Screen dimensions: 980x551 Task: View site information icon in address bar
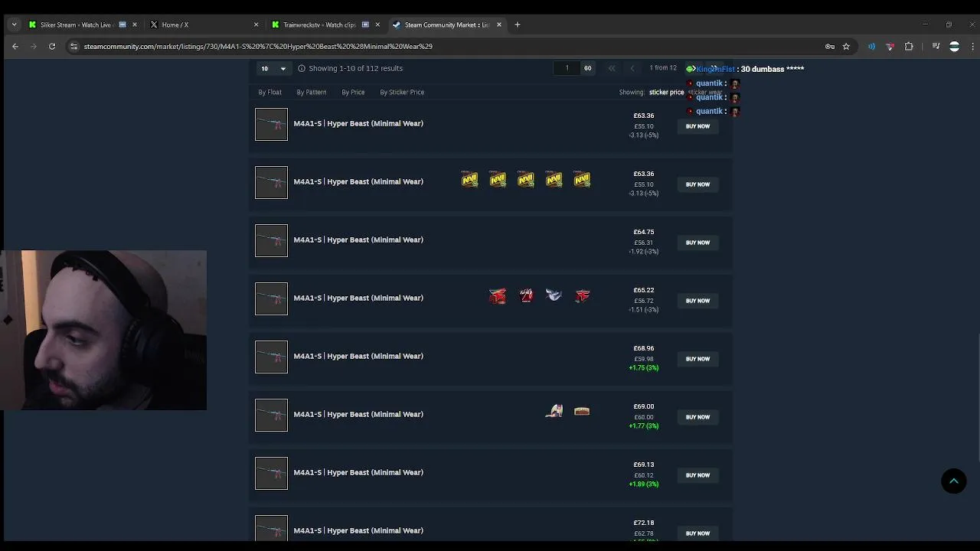(x=73, y=46)
